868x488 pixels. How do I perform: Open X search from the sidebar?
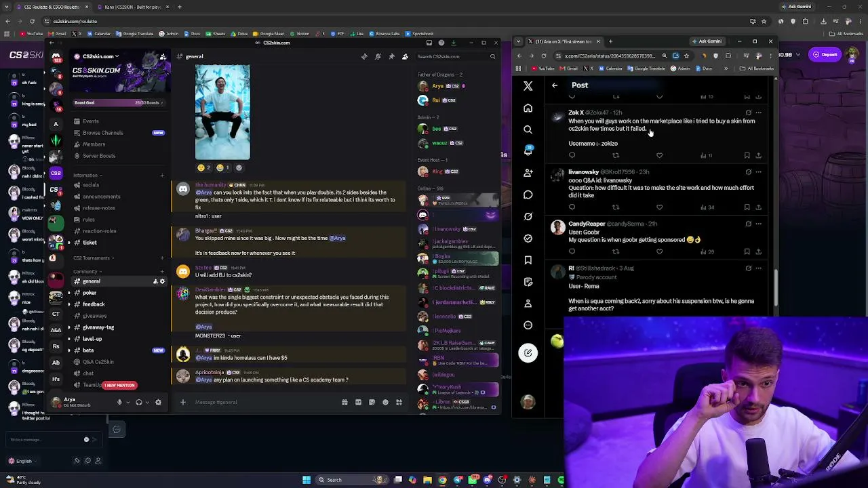click(528, 129)
